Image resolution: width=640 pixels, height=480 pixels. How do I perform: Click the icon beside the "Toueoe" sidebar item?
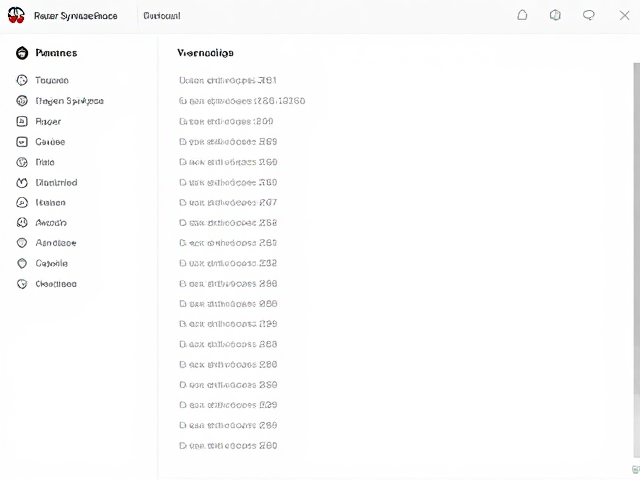pos(22,80)
